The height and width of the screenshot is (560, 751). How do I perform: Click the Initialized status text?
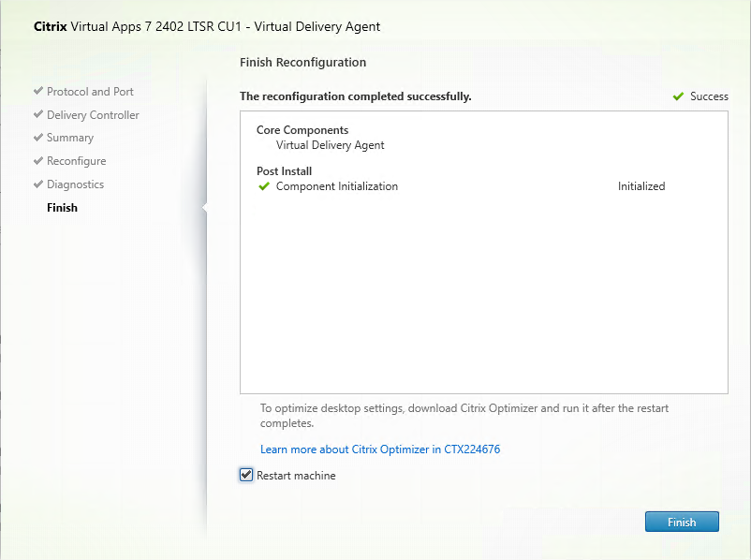click(x=641, y=186)
